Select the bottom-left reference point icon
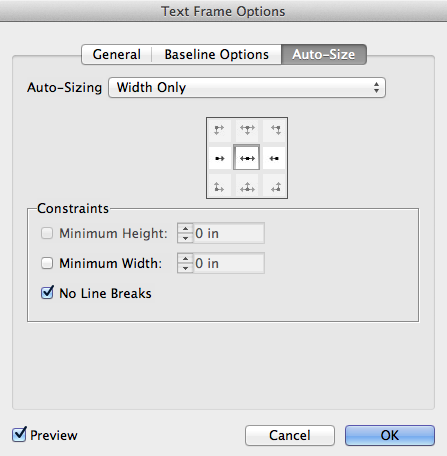This screenshot has height=456, width=447. [219, 187]
